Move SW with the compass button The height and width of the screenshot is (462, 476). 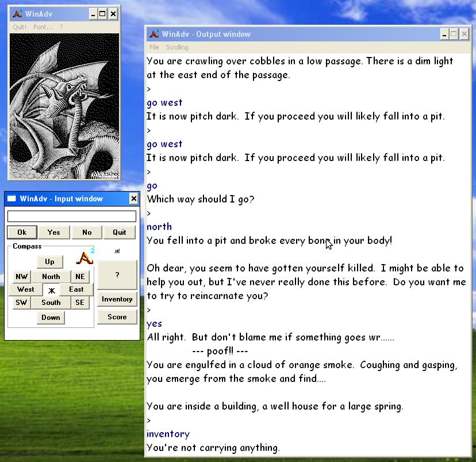(x=21, y=303)
